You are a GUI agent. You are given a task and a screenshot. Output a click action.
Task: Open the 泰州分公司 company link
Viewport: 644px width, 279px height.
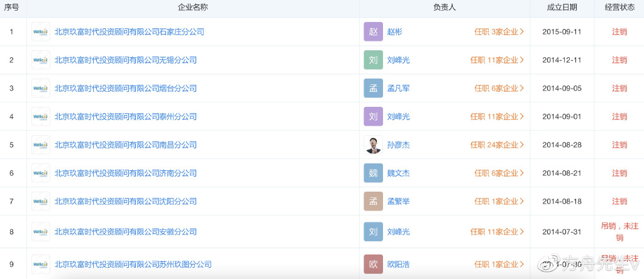pyautogui.click(x=126, y=116)
